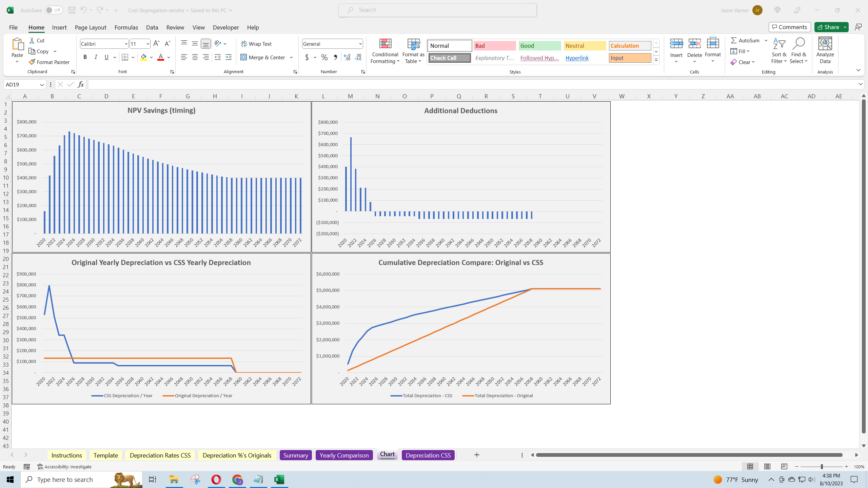Open the General number format dropdown
Image resolution: width=868 pixels, height=488 pixels.
(x=360, y=44)
